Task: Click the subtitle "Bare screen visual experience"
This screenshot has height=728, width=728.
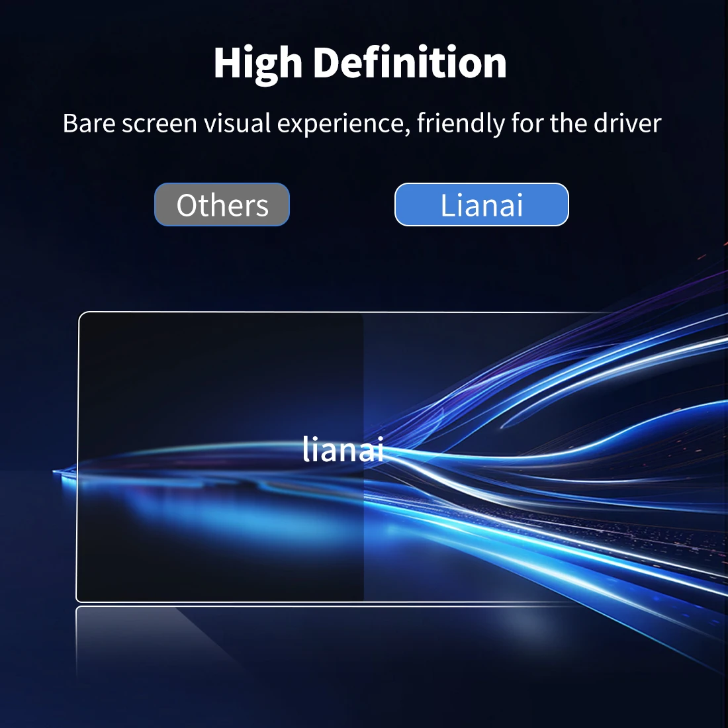Action: tap(236, 124)
